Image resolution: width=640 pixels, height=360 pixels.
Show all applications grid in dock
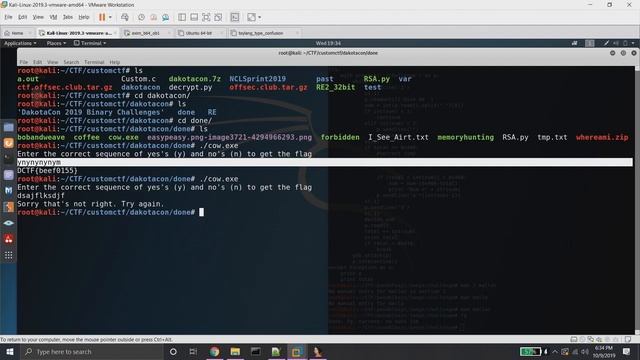tap(9, 256)
